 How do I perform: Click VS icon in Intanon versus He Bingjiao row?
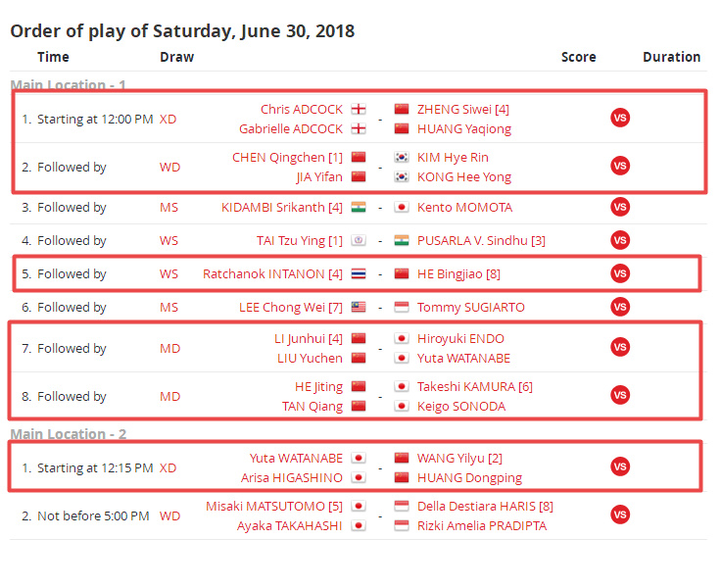pos(619,274)
